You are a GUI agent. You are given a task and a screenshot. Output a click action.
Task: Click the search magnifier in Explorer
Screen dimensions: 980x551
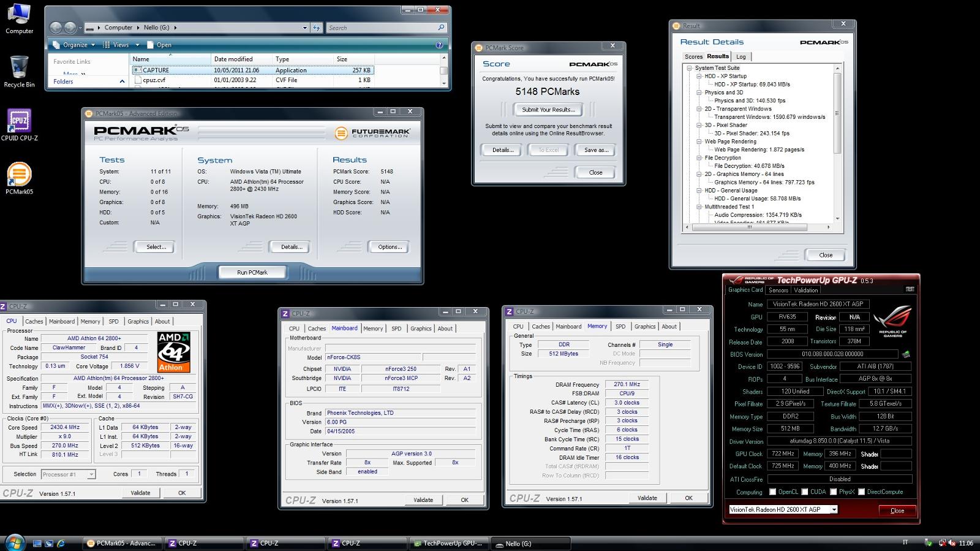(441, 28)
